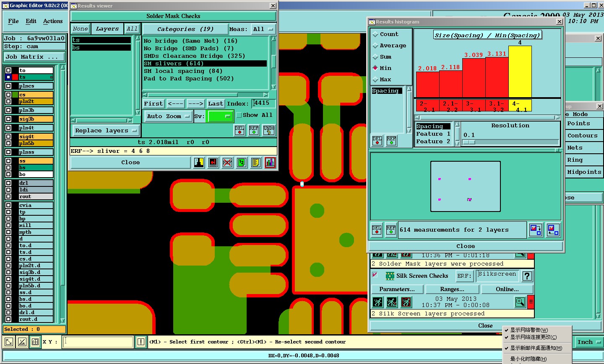Click the Online... button
Viewport: 604px width, 364px height.
507,289
